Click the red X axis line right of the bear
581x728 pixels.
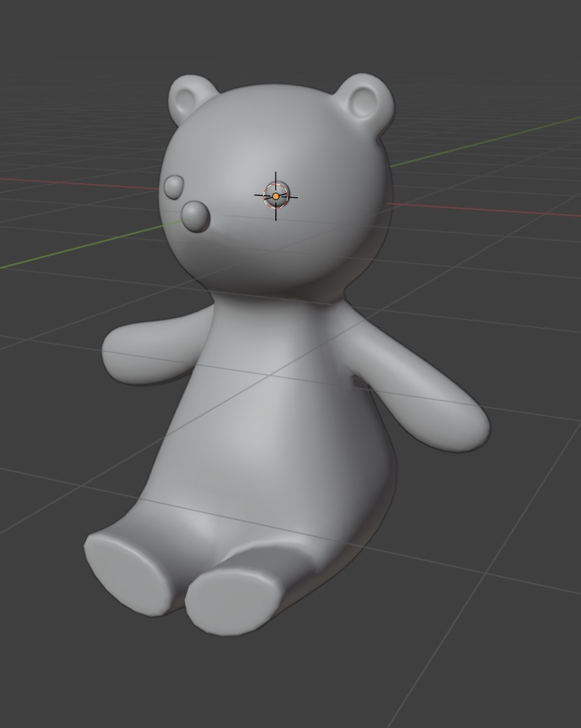[x=485, y=210]
